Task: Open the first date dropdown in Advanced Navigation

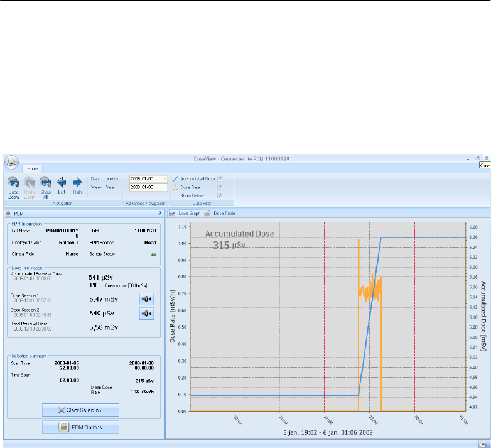Action: pyautogui.click(x=165, y=179)
